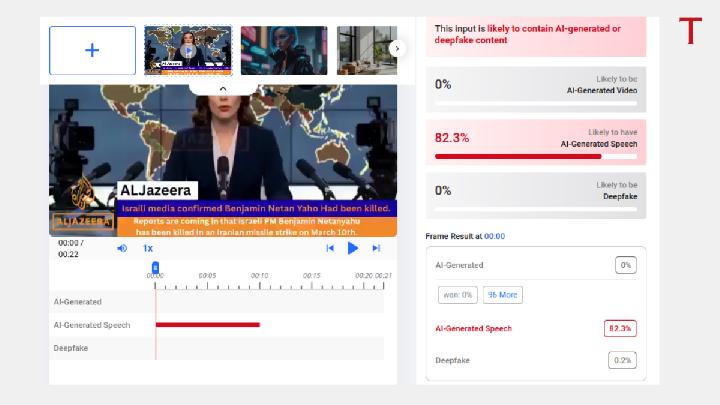720x405 pixels.
Task: Open the 0% AI-Generated Video result card
Action: pos(536,90)
